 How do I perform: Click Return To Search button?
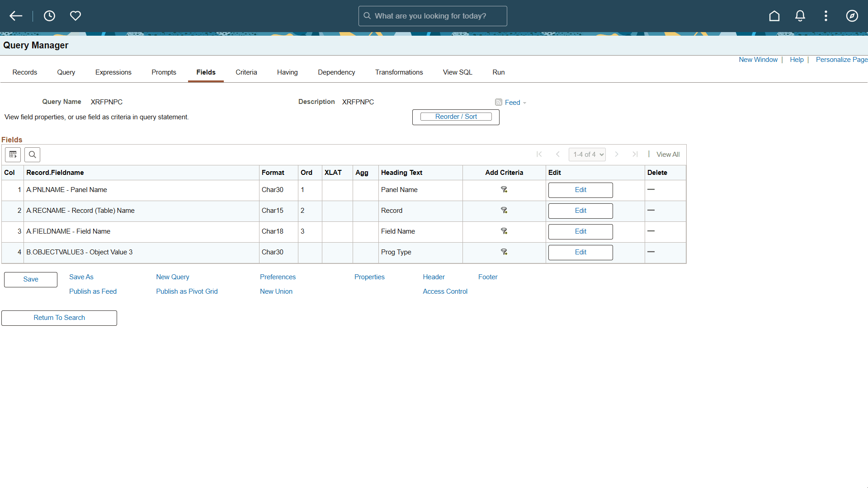point(59,318)
